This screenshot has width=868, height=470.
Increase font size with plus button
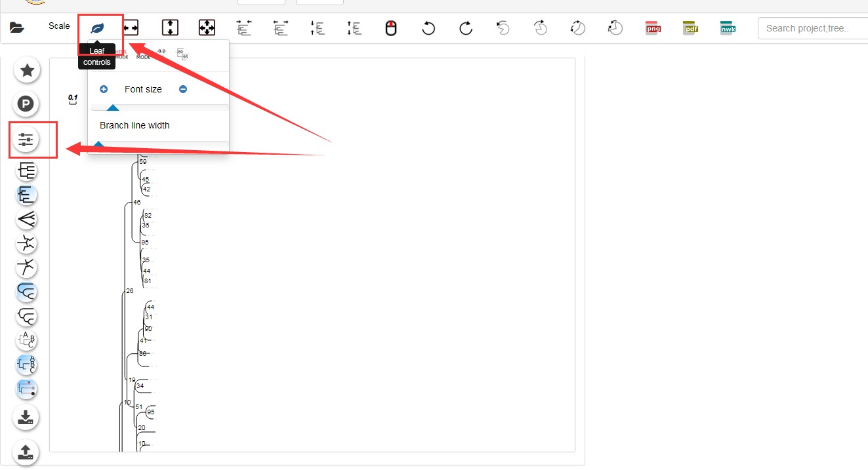[104, 89]
